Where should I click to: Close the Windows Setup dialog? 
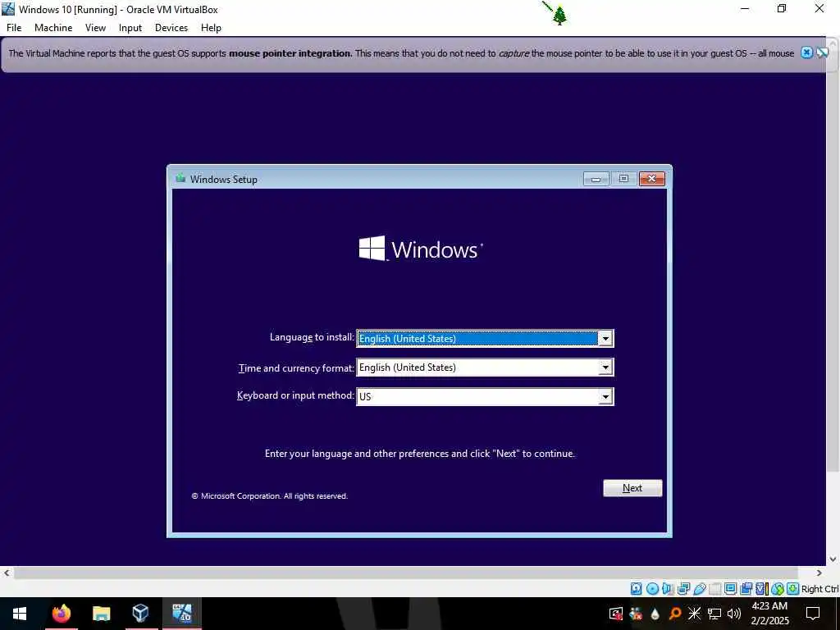tap(652, 179)
